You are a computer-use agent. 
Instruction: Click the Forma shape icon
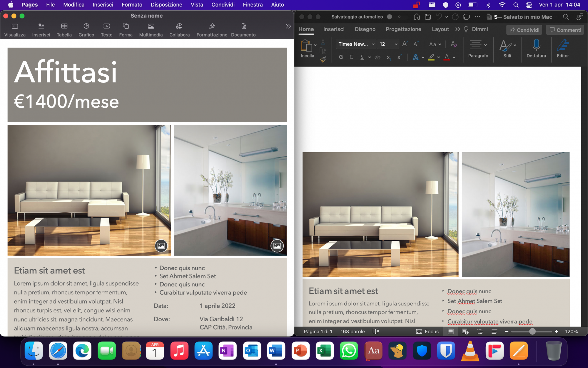[x=126, y=26]
